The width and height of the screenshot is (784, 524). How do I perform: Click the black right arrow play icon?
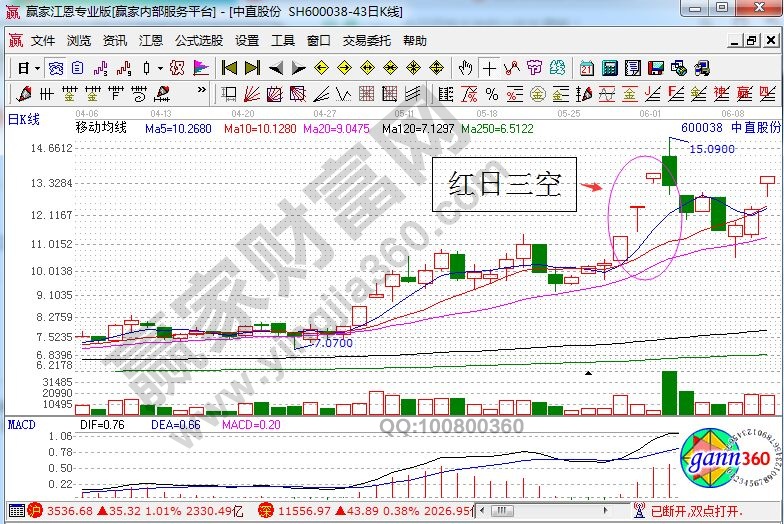pyautogui.click(x=296, y=69)
